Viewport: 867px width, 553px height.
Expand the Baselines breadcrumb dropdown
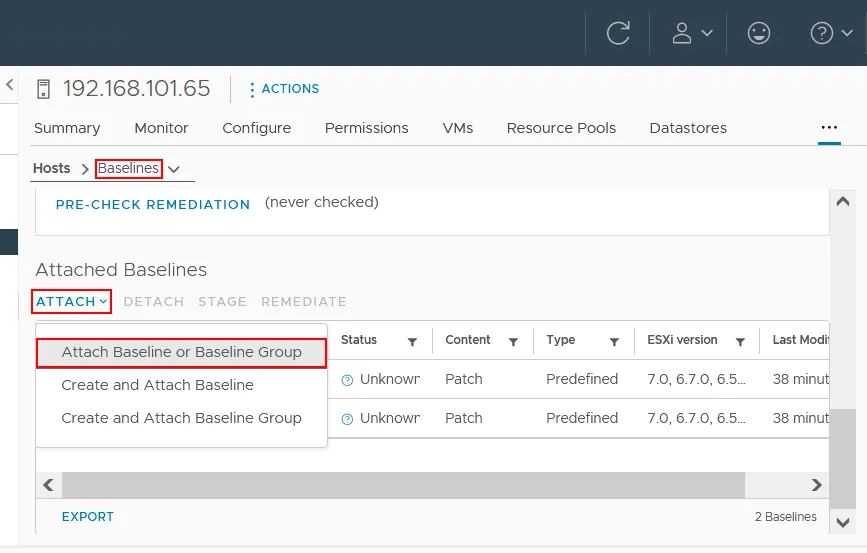(x=174, y=169)
